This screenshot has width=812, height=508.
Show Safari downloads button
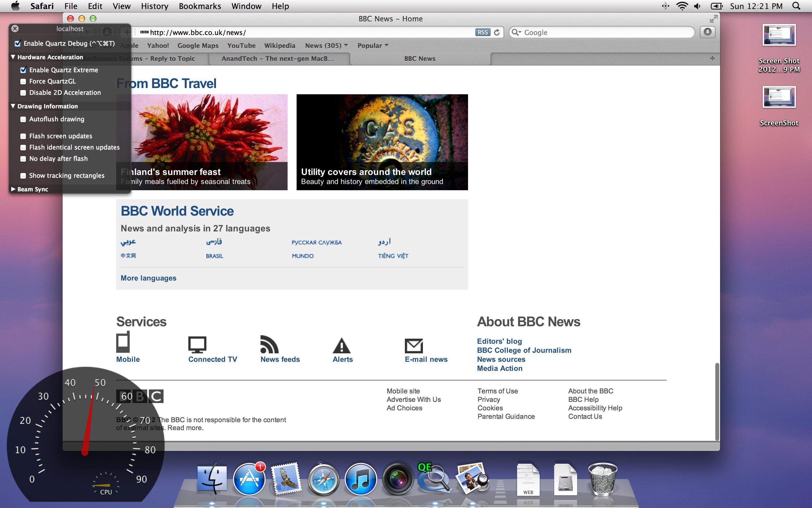point(707,32)
